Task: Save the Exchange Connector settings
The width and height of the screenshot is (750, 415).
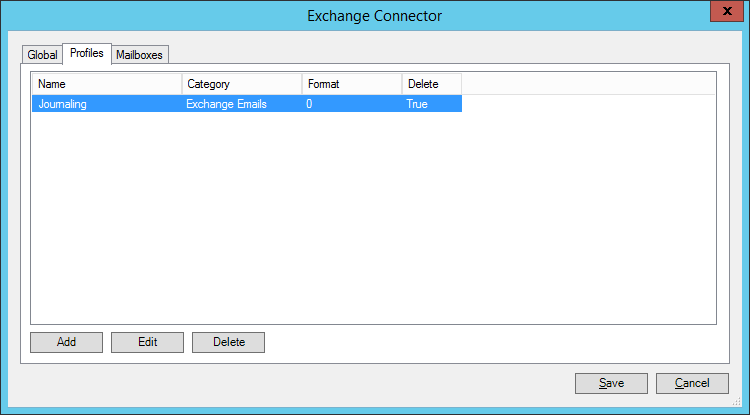Action: tap(611, 383)
